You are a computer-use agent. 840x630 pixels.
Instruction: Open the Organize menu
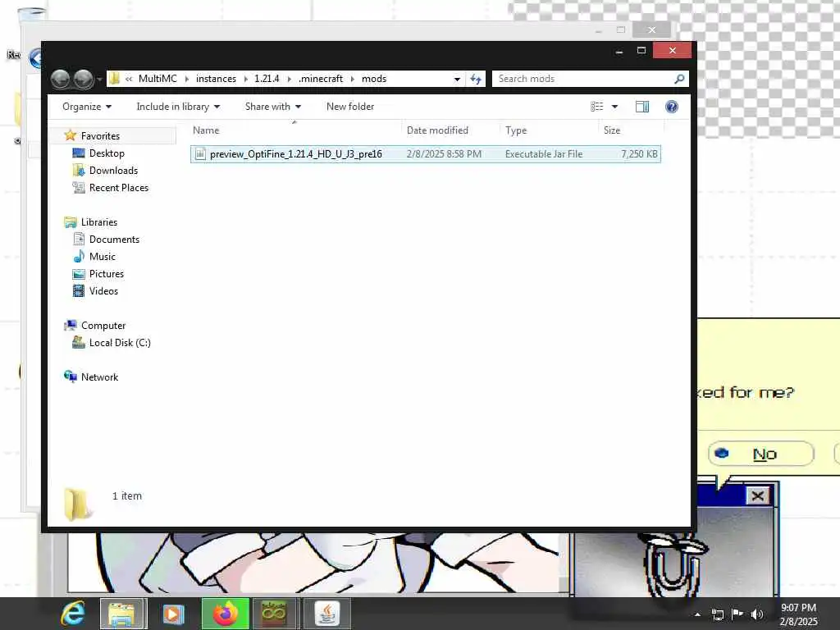[87, 107]
